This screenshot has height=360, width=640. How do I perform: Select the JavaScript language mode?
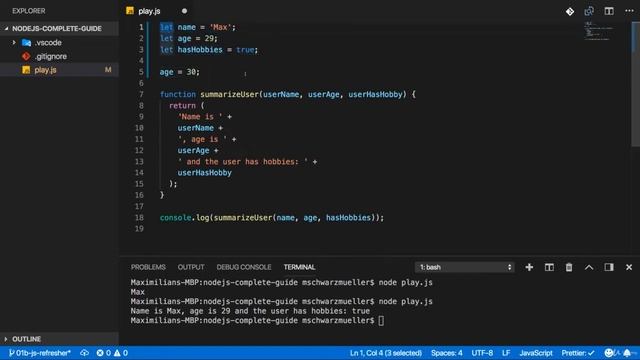(x=536, y=353)
